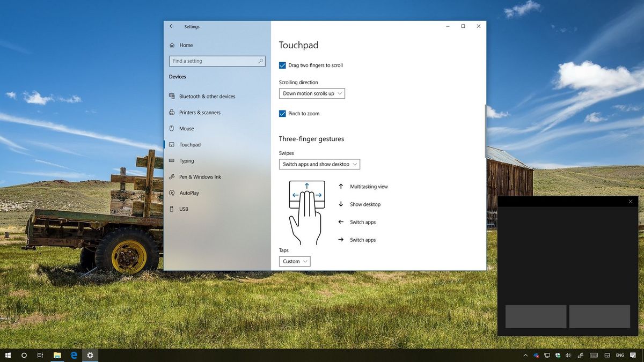
Task: Click the Find a setting search box
Action: 217,61
